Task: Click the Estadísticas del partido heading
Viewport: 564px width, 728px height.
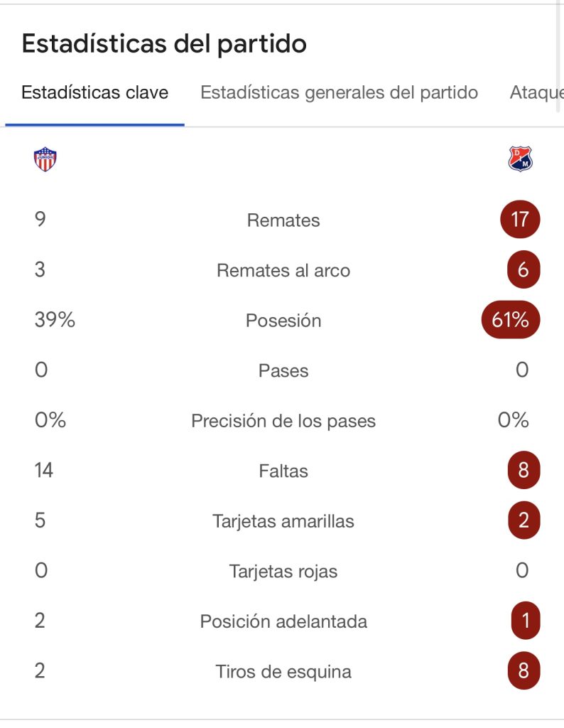Action: tap(164, 44)
